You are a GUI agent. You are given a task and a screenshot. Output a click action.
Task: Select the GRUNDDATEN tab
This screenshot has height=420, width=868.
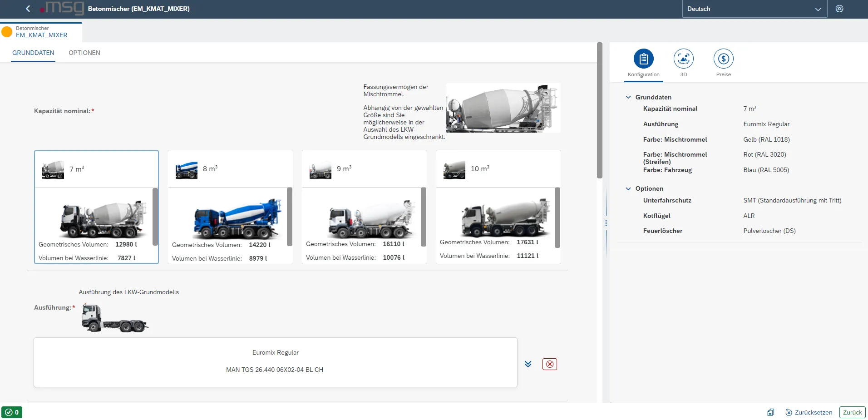coord(33,53)
